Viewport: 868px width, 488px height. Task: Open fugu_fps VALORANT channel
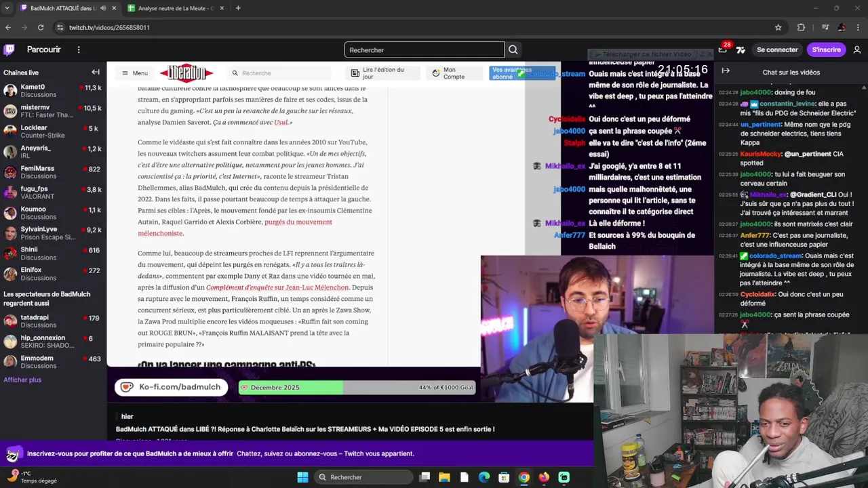click(53, 192)
